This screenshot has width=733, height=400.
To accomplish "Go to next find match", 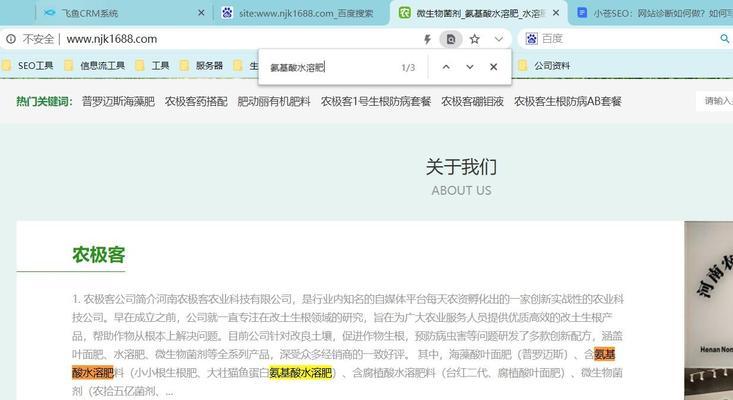I will 470,67.
